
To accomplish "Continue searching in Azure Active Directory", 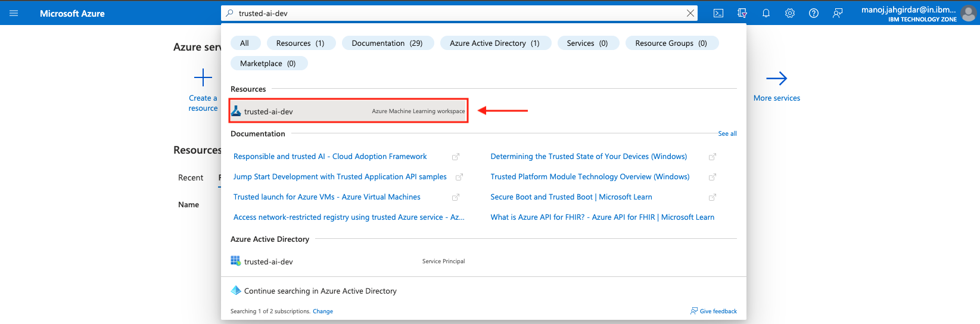I will (320, 291).
